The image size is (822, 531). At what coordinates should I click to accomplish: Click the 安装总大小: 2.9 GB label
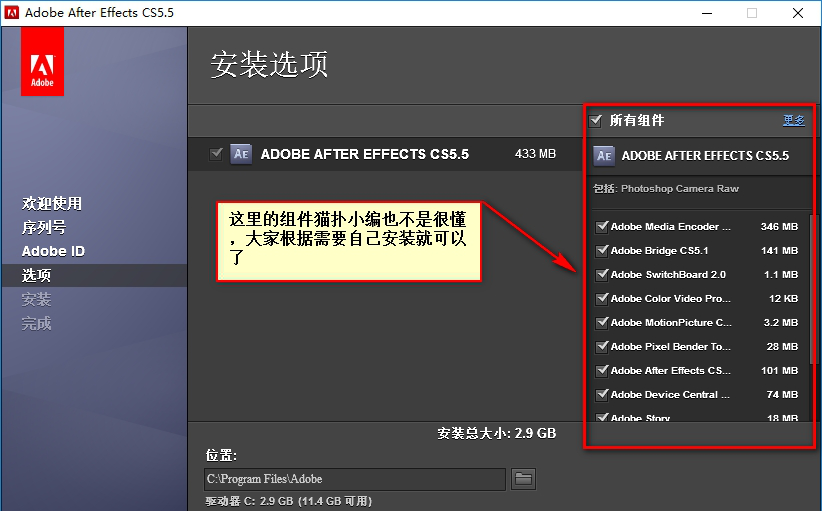point(496,434)
